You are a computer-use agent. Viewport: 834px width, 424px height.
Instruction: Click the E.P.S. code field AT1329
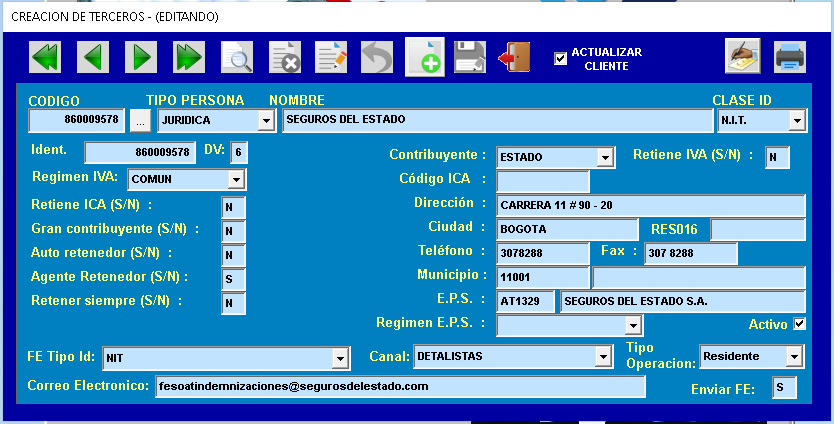(525, 301)
